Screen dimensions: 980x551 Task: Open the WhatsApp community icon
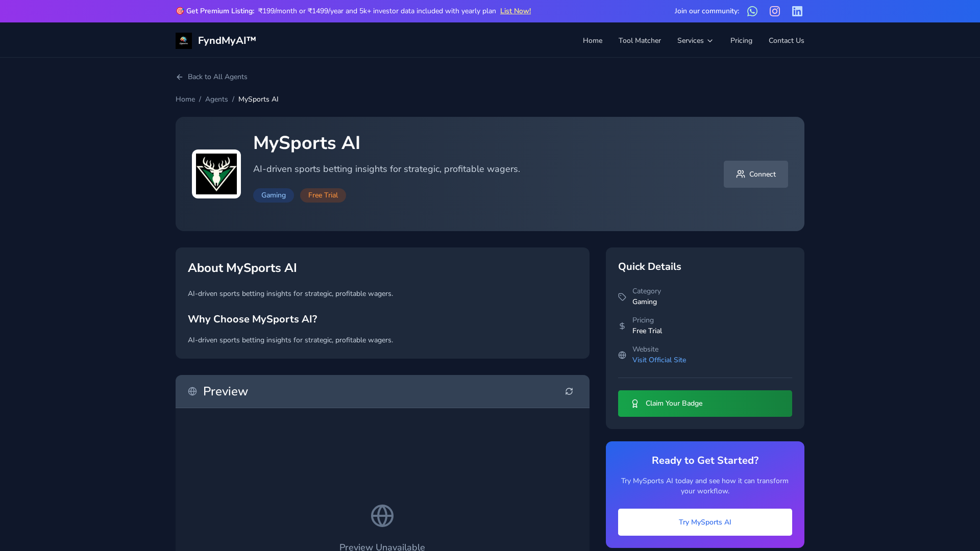tap(752, 11)
